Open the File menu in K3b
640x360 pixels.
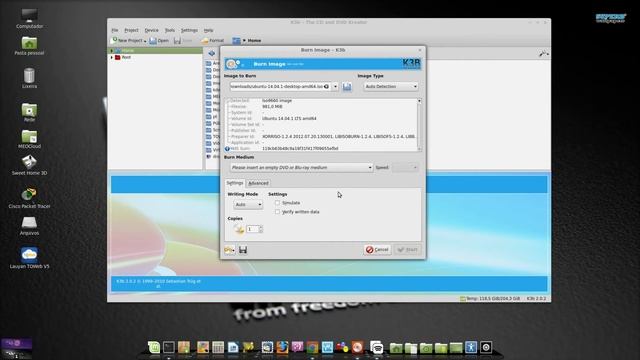(x=115, y=30)
